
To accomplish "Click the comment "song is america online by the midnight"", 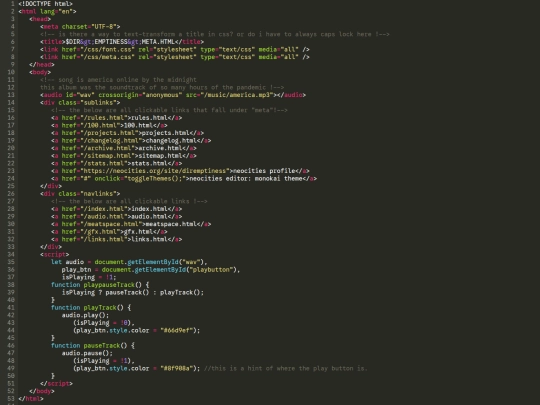I will point(118,80).
